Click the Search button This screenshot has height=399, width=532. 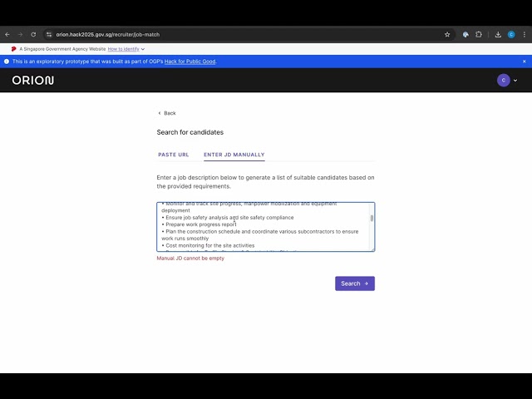click(x=355, y=283)
